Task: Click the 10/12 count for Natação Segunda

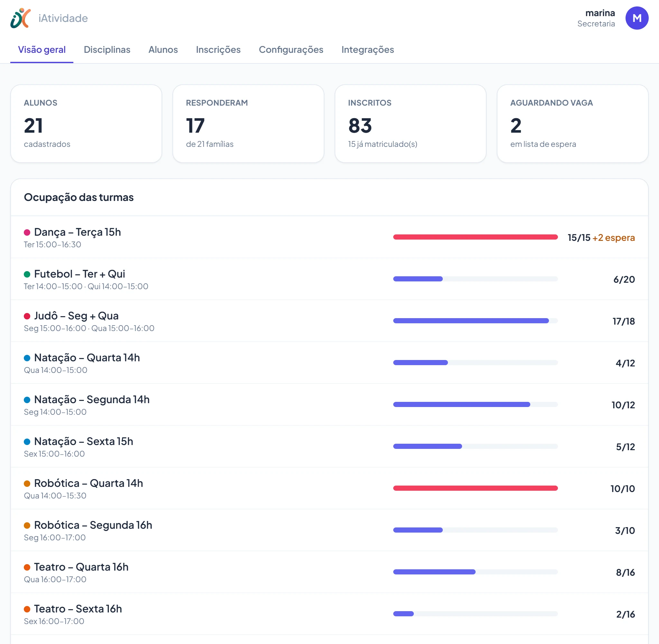Action: pyautogui.click(x=623, y=405)
